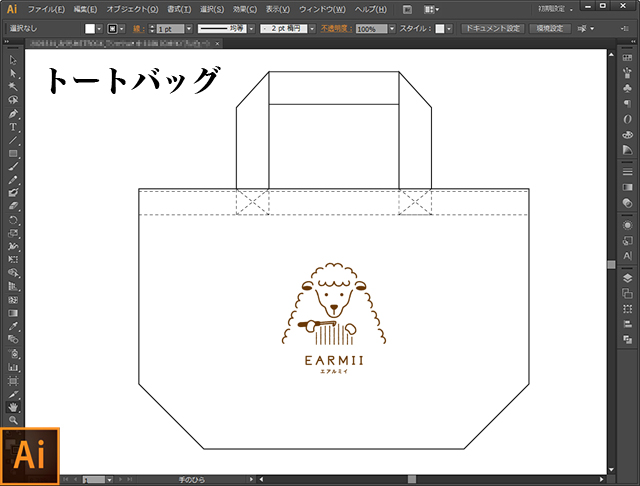Open the ウィンドウ menu

pos(322,9)
